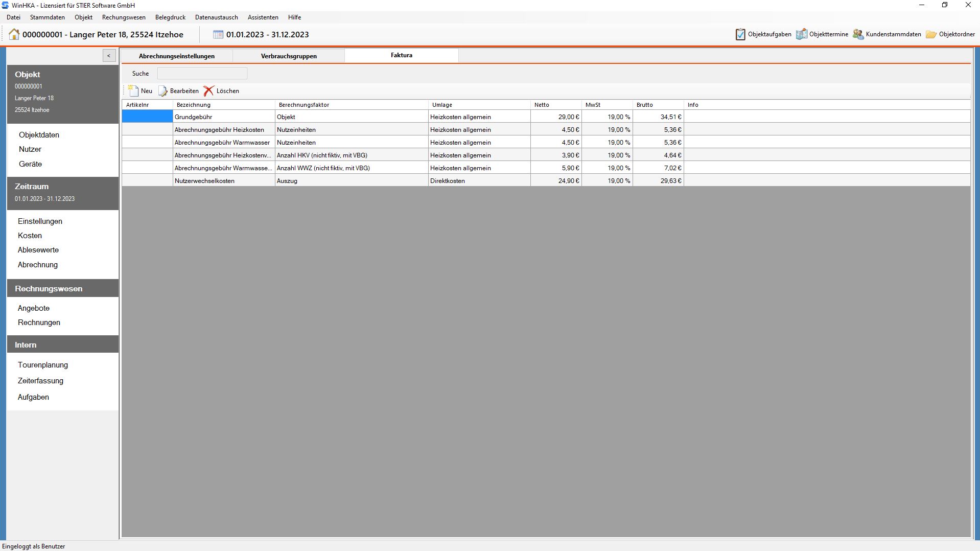Open the Stammdaten menu
This screenshot has height=551, width=980.
click(48, 17)
